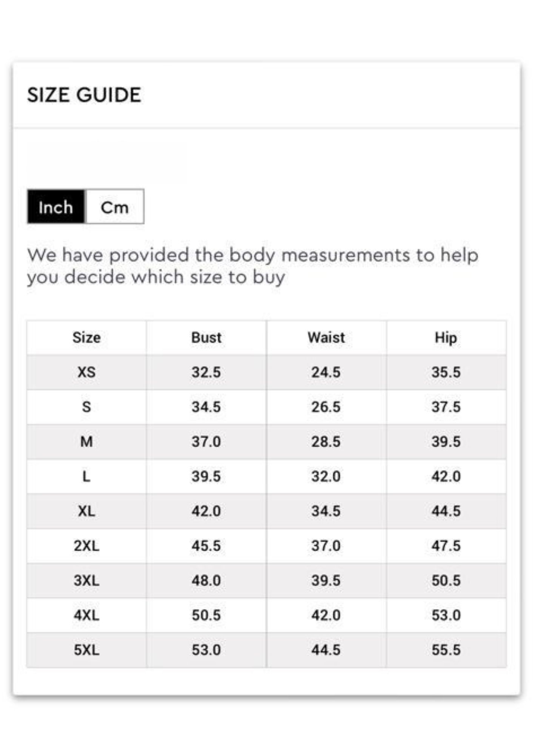Select the Inch unit toggle
The height and width of the screenshot is (756, 534).
[56, 207]
